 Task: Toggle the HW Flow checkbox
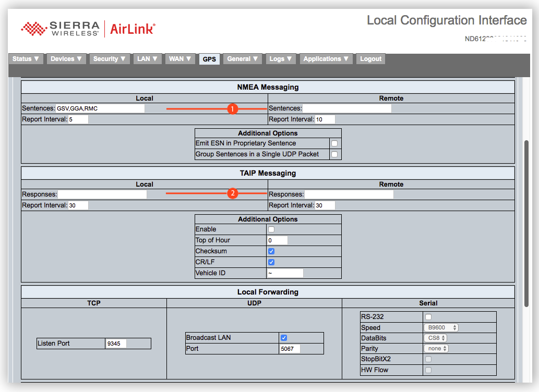tap(428, 370)
